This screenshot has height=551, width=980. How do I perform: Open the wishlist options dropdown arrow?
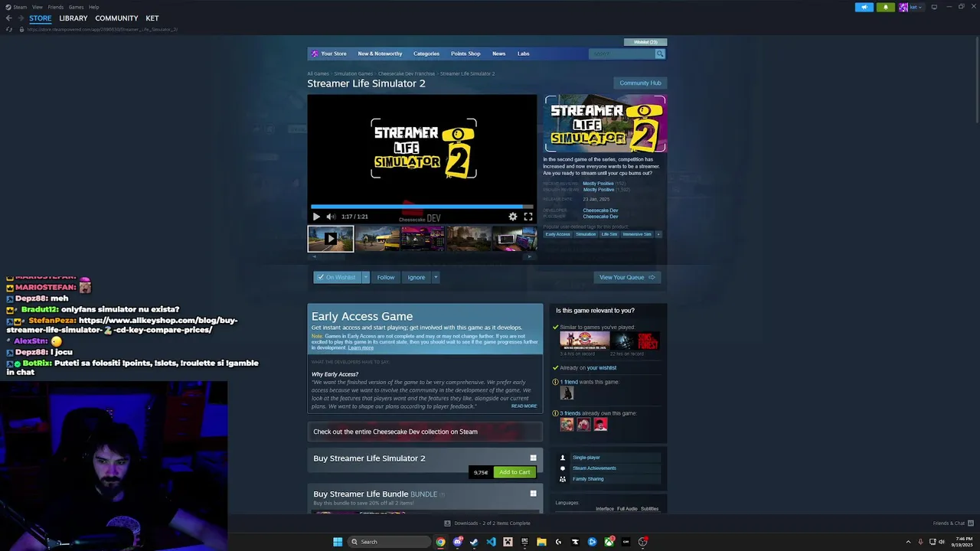pos(366,277)
